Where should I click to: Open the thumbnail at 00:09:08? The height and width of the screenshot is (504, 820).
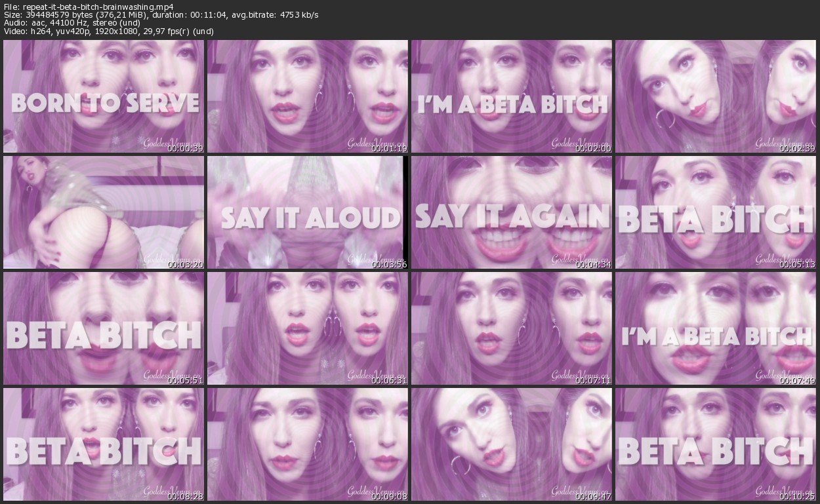(307, 444)
